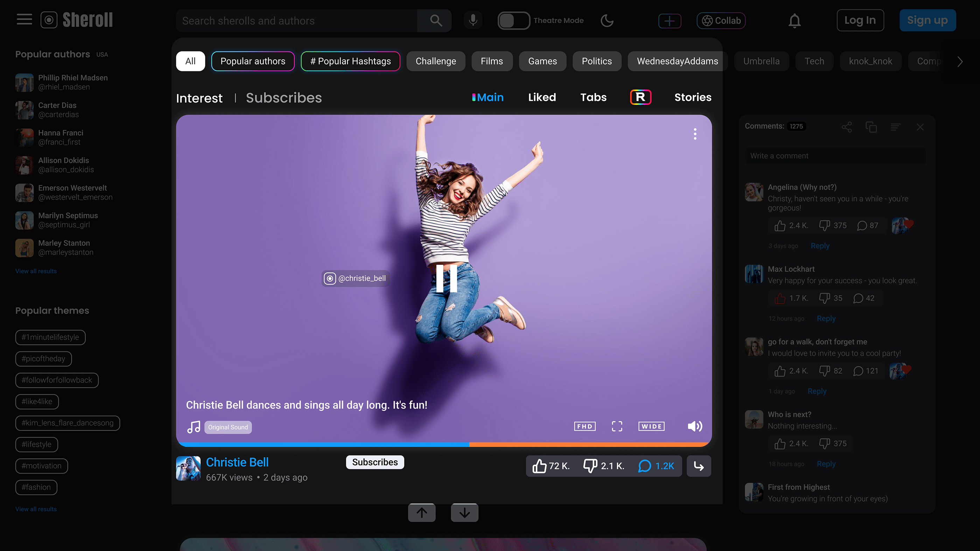
Task: Click the video progress bar
Action: [443, 444]
